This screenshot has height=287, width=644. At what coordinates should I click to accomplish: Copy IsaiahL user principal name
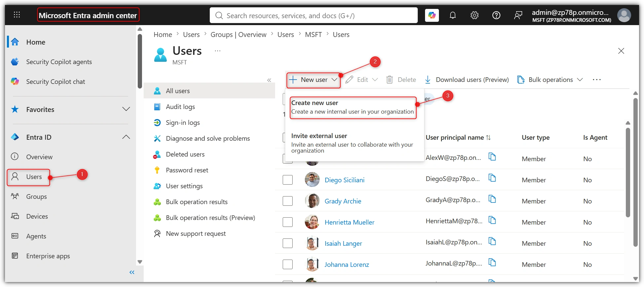[492, 241]
